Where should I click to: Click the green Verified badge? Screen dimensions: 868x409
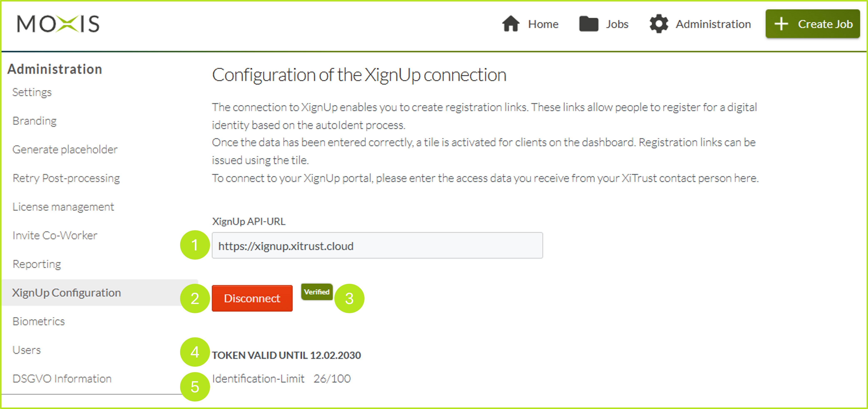tap(316, 292)
